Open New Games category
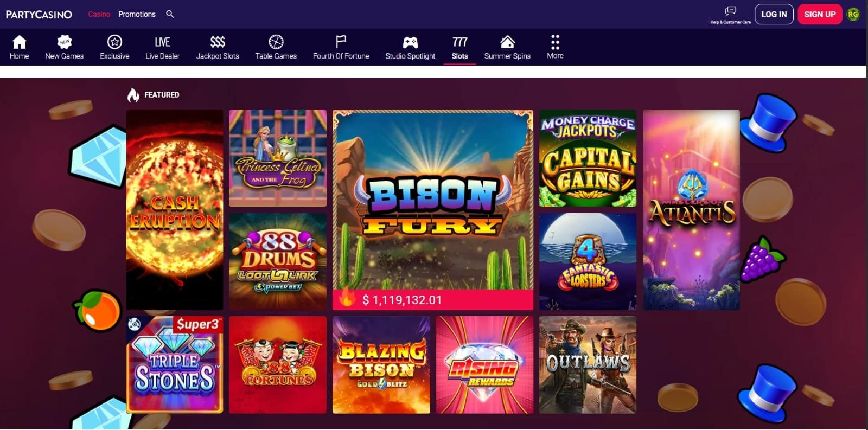The height and width of the screenshot is (430, 868). [65, 47]
